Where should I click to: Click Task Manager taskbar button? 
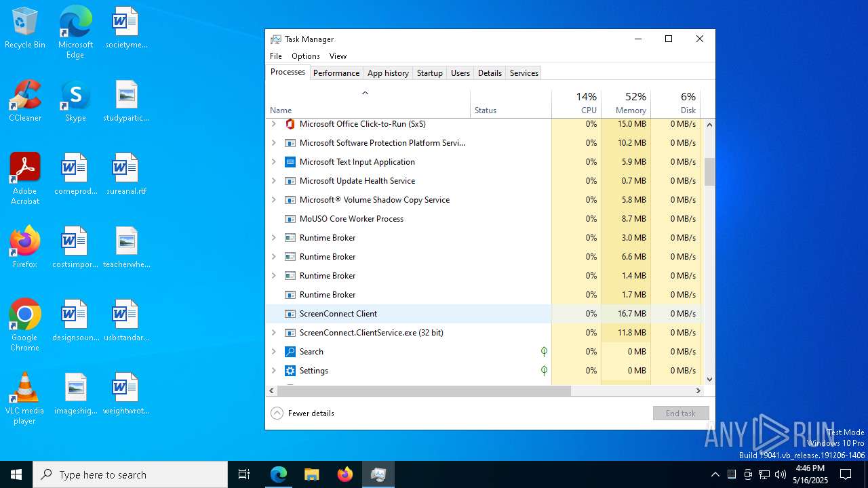378,474
